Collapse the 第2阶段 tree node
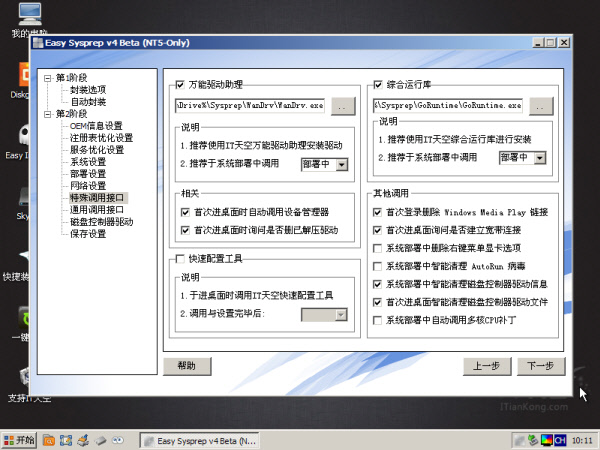This screenshot has height=450, width=600. point(47,114)
